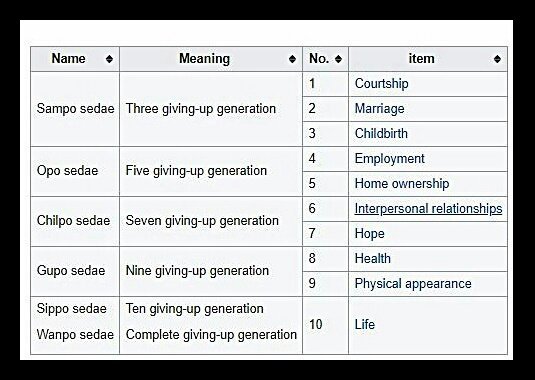Screen dimensions: 535x380
Task: Click the Health item cell
Action: tap(428, 259)
